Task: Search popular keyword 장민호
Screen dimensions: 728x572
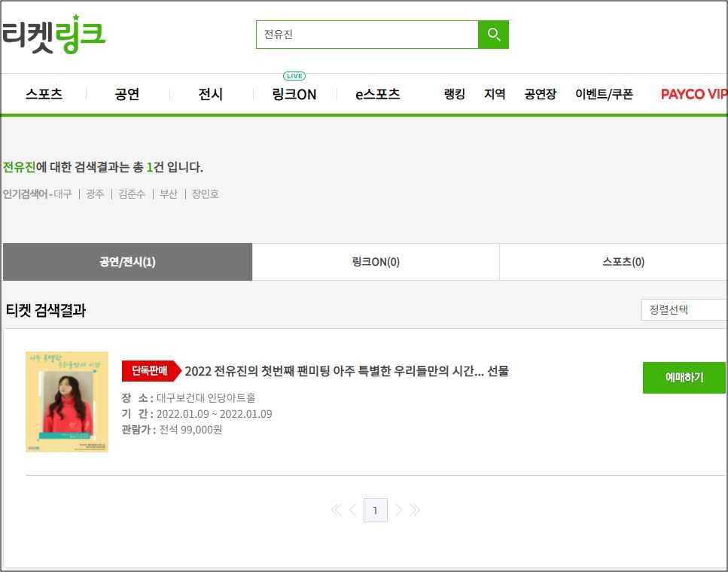Action: (206, 193)
